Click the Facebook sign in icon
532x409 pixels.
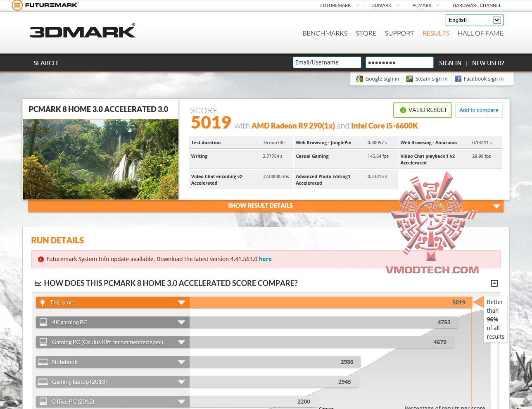[x=458, y=79]
